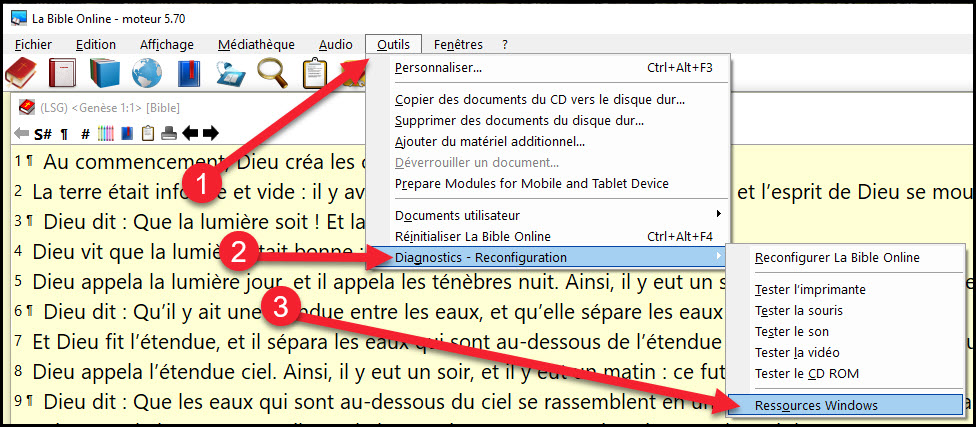976x427 pixels.
Task: Select Copier des documents du CD
Action: (x=553, y=100)
